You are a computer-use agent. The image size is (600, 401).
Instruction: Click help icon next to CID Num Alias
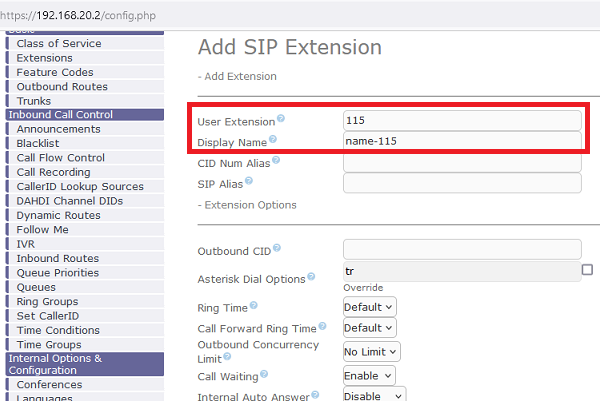point(276,160)
